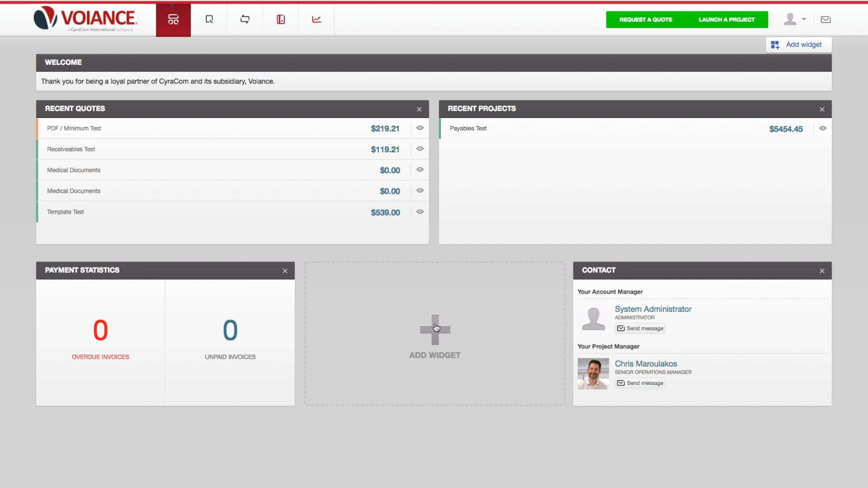
Task: Click the Add widget grid icon
Action: coord(775,45)
